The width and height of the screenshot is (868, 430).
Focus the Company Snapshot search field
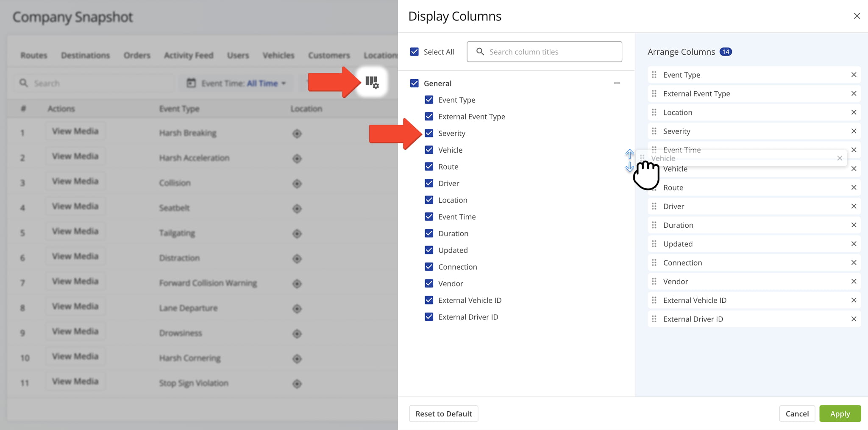(x=93, y=83)
